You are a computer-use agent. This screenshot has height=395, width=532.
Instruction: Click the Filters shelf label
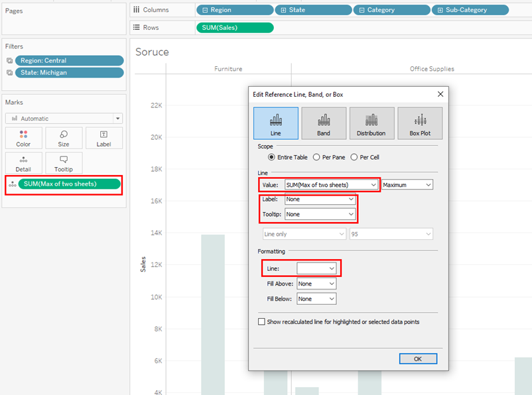point(14,46)
